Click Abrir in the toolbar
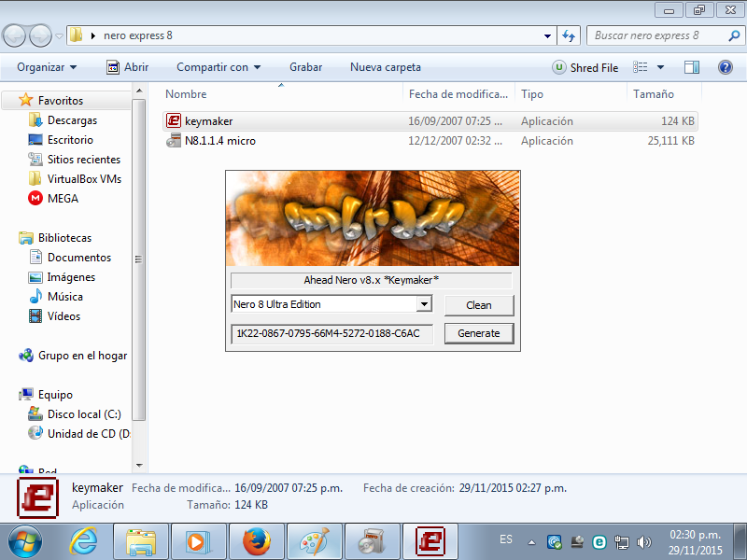 (128, 67)
